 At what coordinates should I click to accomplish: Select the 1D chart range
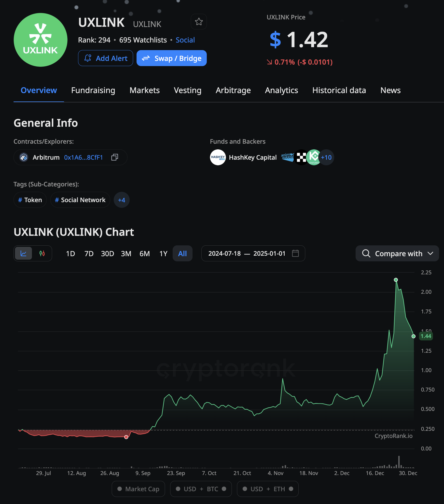pos(70,253)
